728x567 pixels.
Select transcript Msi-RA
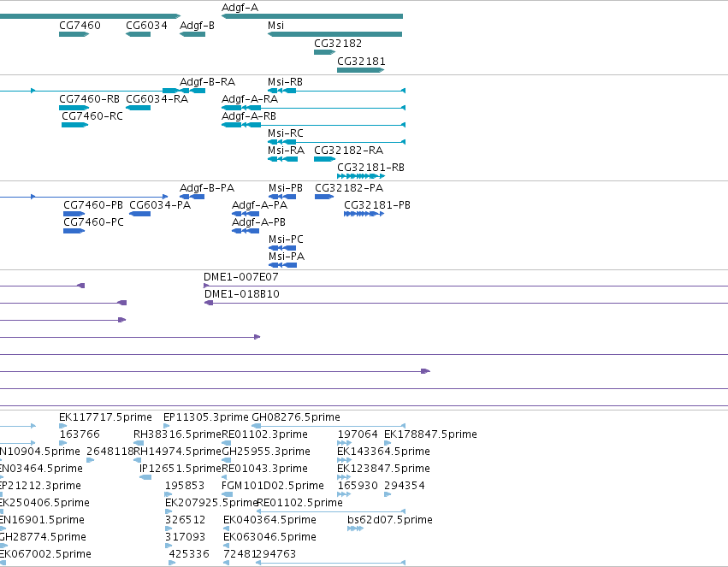coord(283,159)
